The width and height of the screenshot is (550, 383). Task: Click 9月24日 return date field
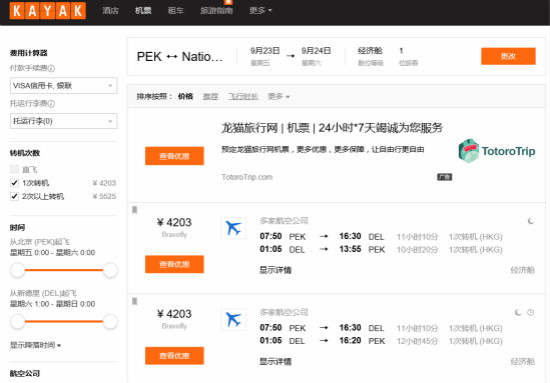pyautogui.click(x=316, y=56)
